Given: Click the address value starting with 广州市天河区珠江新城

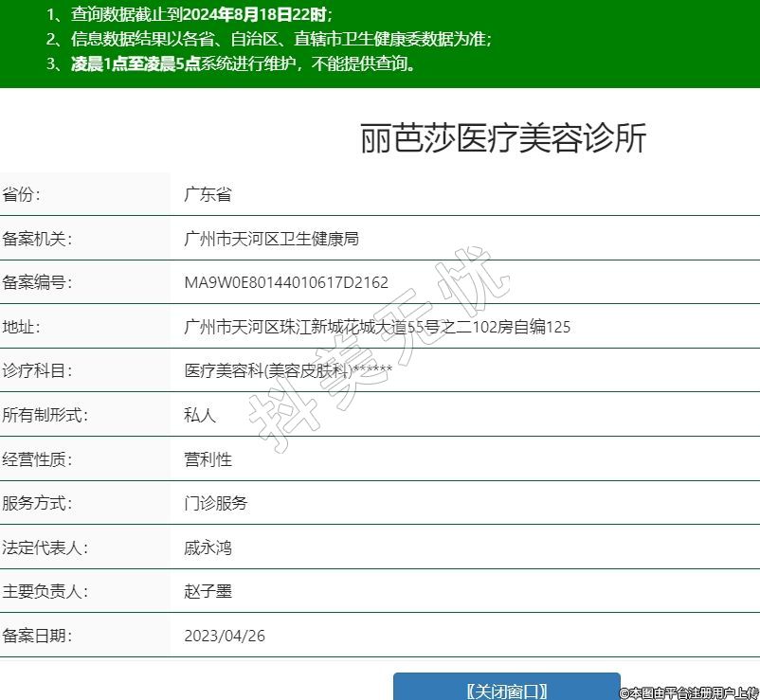Looking at the screenshot, I should pos(377,327).
